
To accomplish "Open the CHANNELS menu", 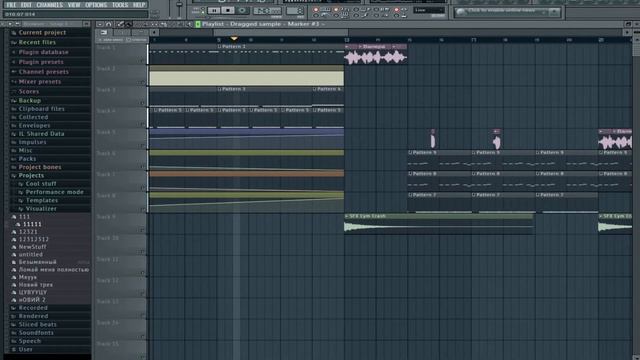I will click(50, 5).
